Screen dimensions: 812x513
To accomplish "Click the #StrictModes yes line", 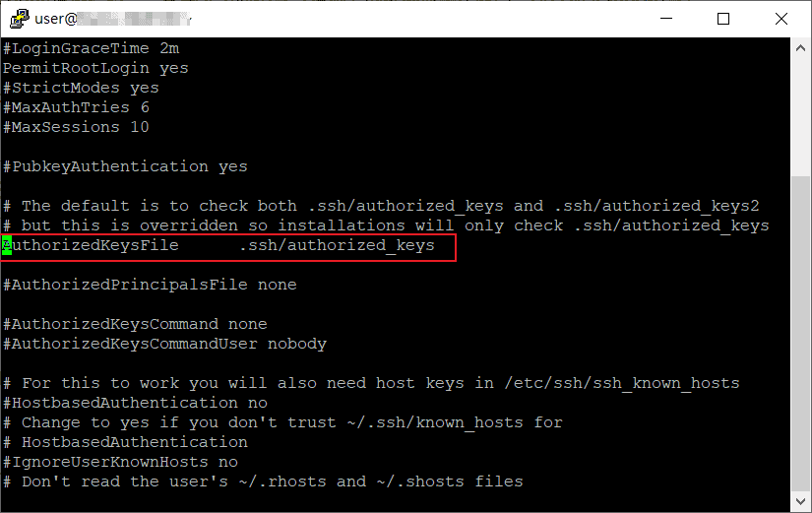I will click(81, 88).
